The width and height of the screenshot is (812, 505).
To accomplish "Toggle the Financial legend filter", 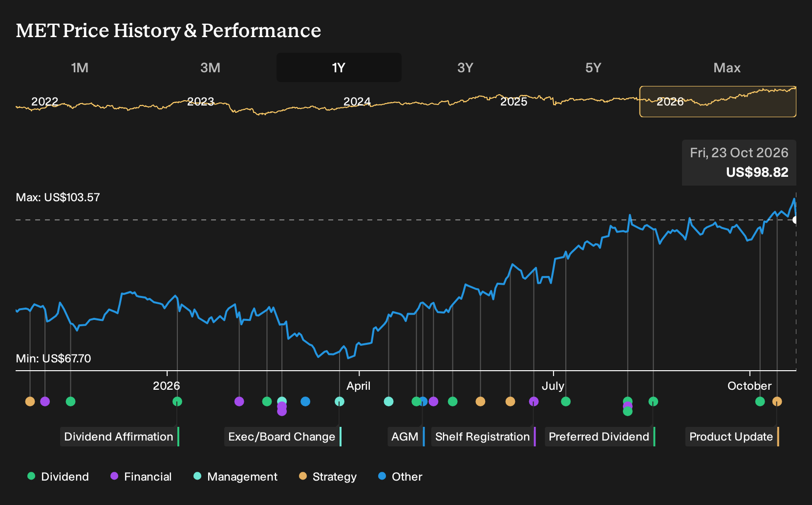I will click(141, 476).
